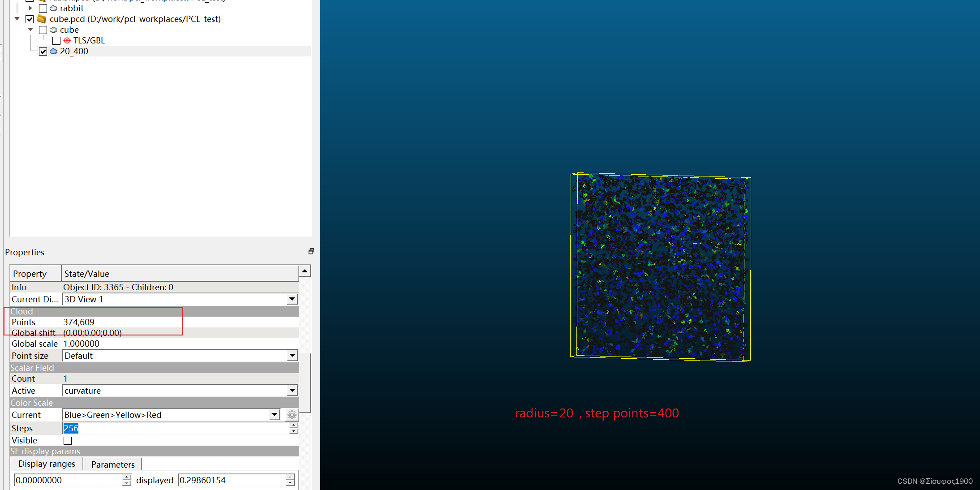
Task: Click the rabbit cloud icon
Action: [53, 9]
